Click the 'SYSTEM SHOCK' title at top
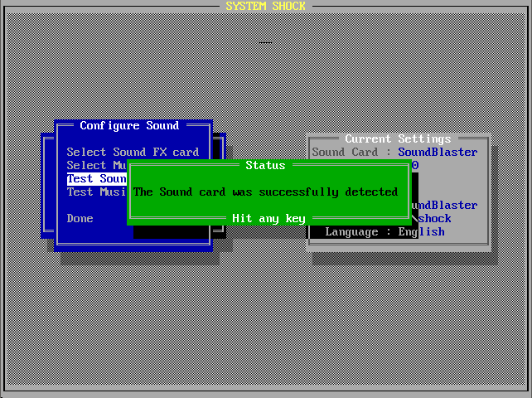This screenshot has width=532, height=398. [x=265, y=6]
